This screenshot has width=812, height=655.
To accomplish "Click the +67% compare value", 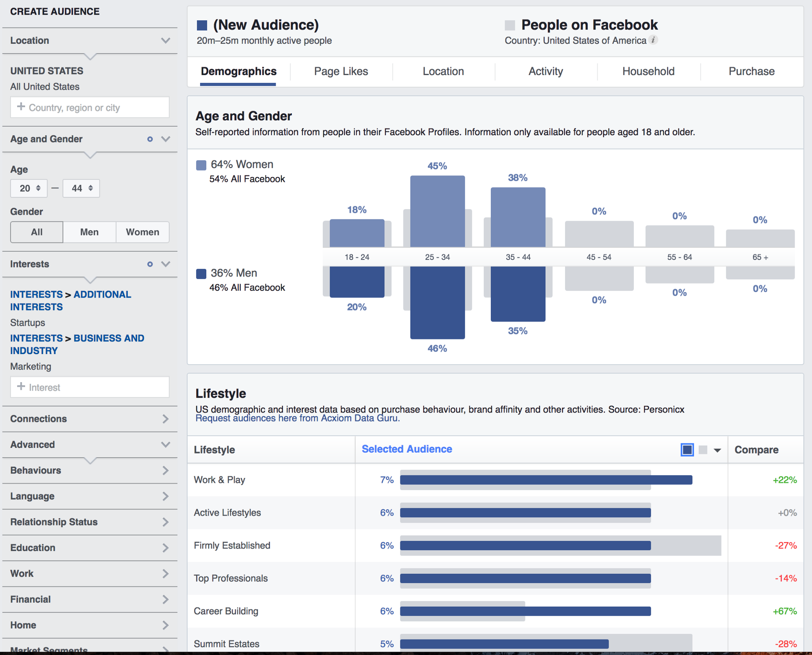I will 785,611.
